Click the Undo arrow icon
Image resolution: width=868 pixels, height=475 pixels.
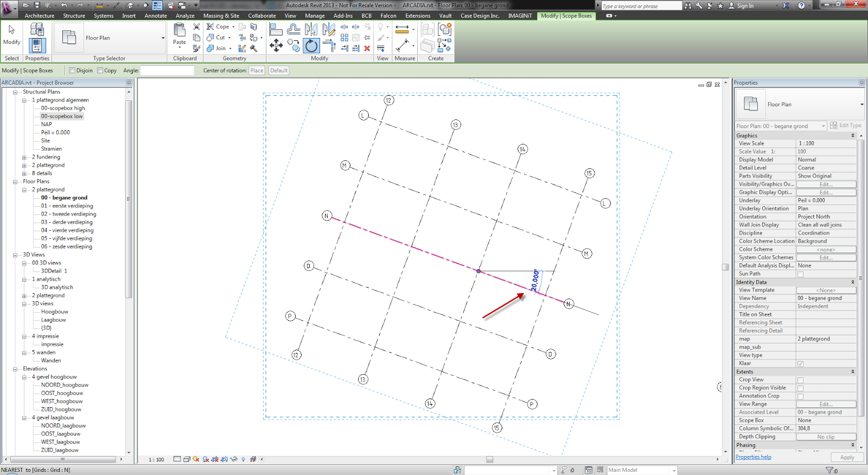point(63,5)
